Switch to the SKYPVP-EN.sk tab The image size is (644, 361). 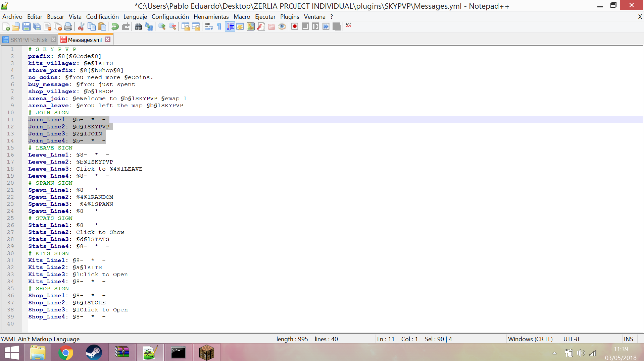(x=29, y=40)
